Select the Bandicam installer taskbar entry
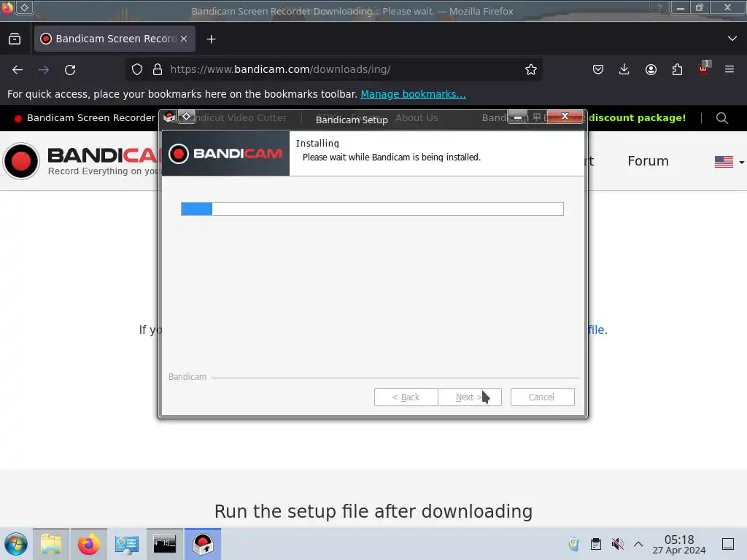747x560 pixels. pyautogui.click(x=203, y=544)
